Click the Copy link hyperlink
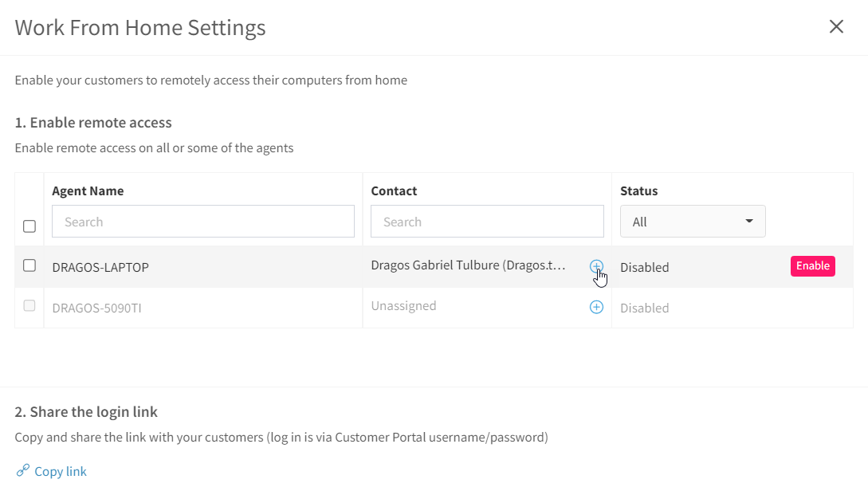 pos(61,471)
